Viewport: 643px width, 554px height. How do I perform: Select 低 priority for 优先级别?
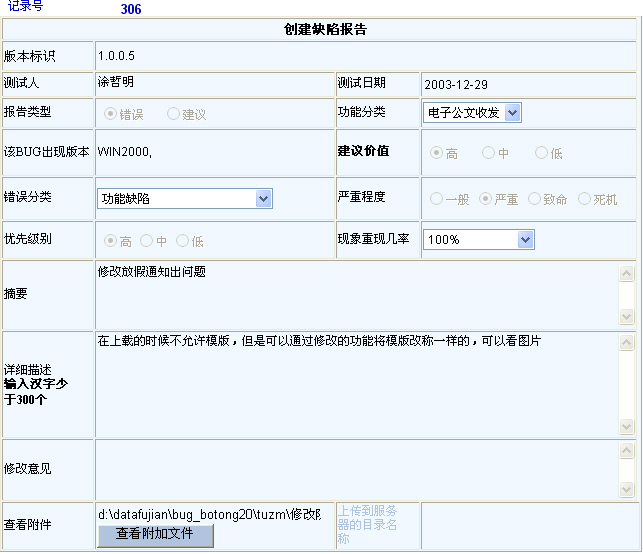[x=182, y=241]
